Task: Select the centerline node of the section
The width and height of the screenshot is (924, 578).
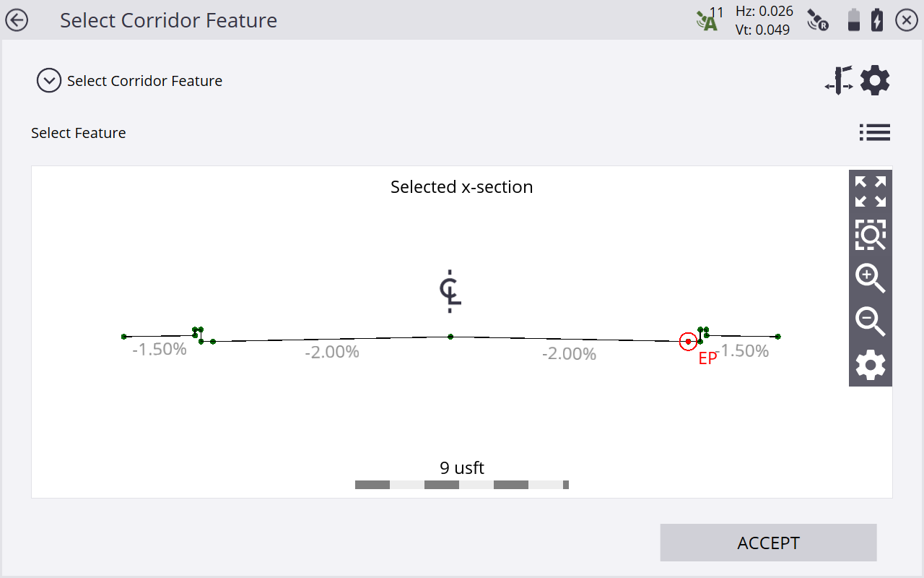Action: pyautogui.click(x=450, y=337)
